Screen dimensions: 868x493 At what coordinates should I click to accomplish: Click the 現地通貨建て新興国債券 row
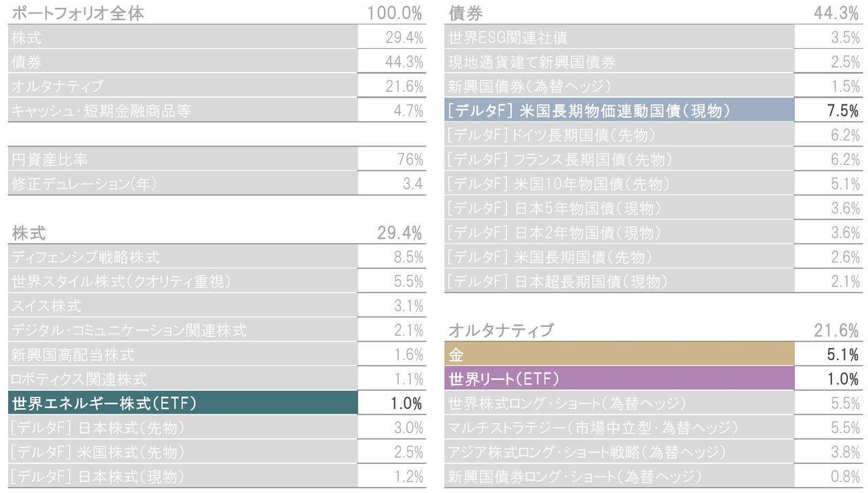[654, 62]
